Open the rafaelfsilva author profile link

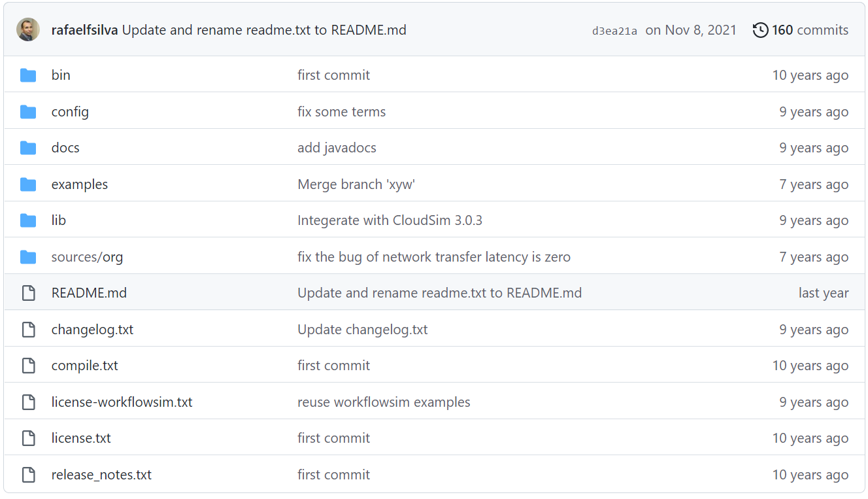(84, 30)
